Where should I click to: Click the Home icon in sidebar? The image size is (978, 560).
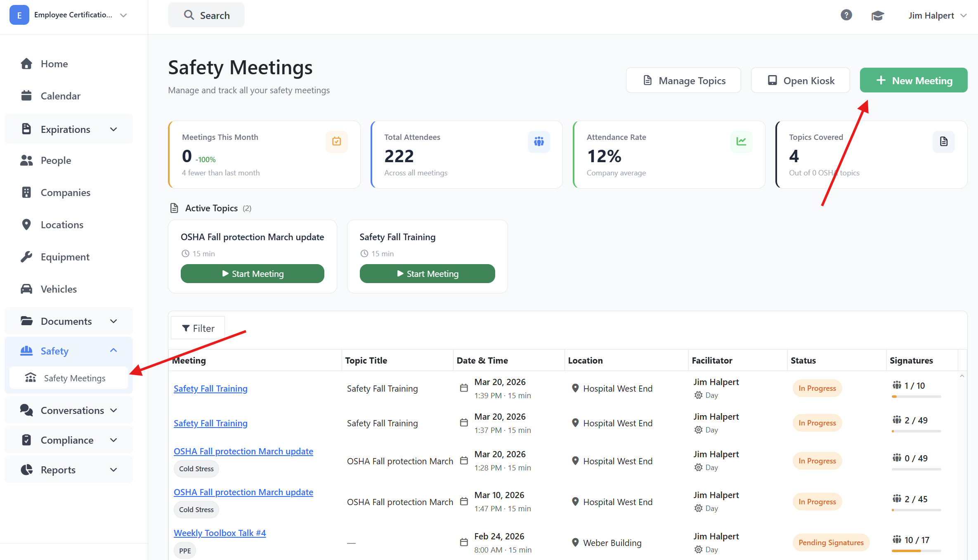tap(26, 64)
